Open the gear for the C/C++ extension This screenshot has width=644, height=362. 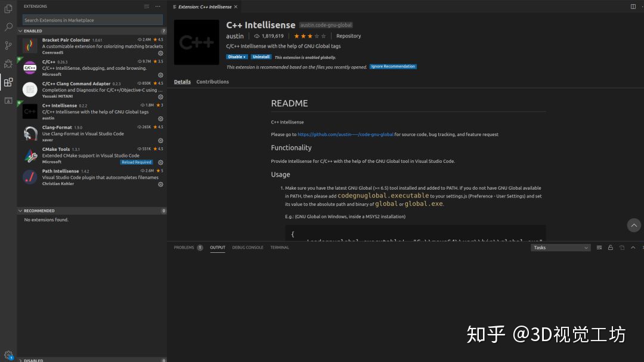pyautogui.click(x=160, y=75)
